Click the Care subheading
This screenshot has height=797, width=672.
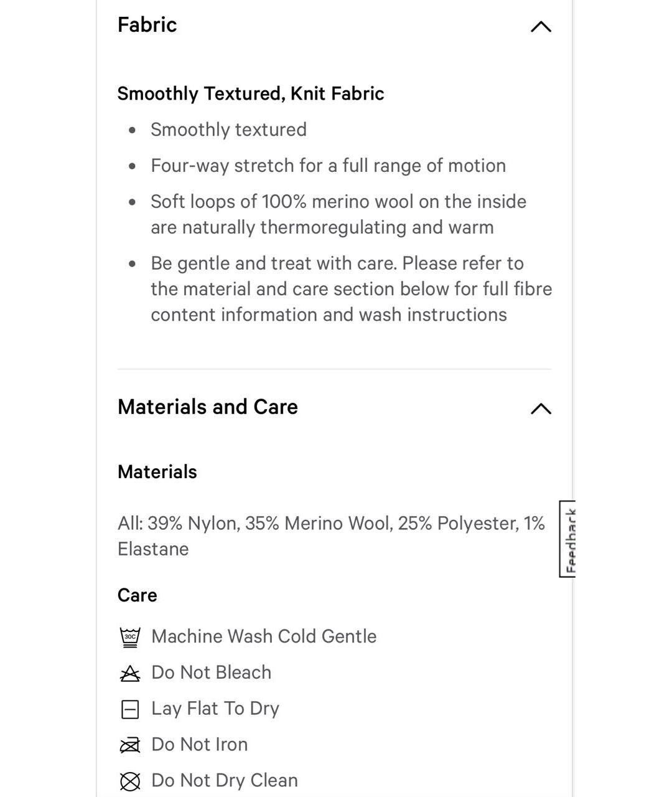tap(138, 595)
